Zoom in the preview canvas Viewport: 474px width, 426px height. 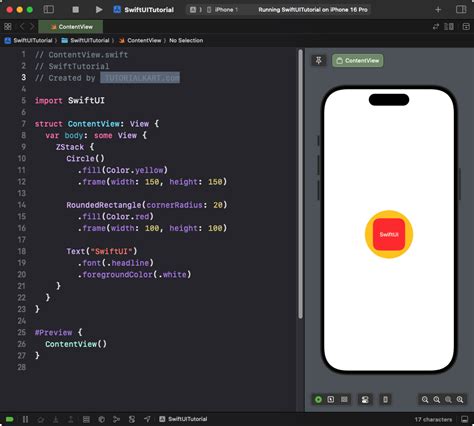pyautogui.click(x=460, y=399)
